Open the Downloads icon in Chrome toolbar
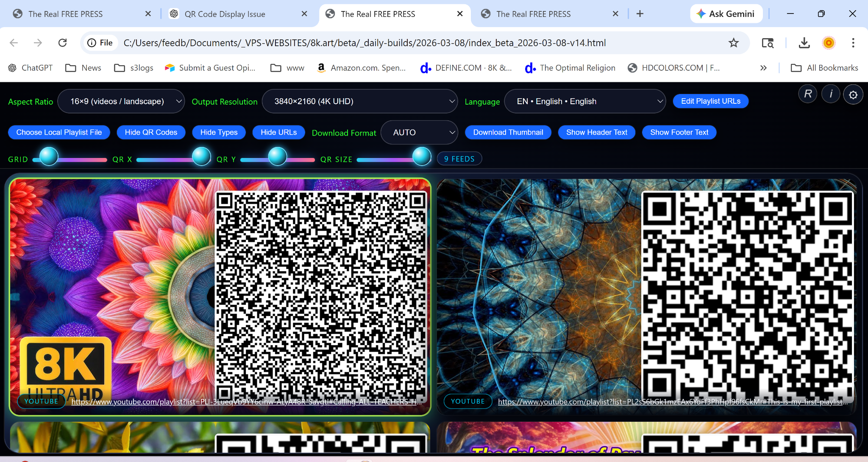 (x=804, y=43)
